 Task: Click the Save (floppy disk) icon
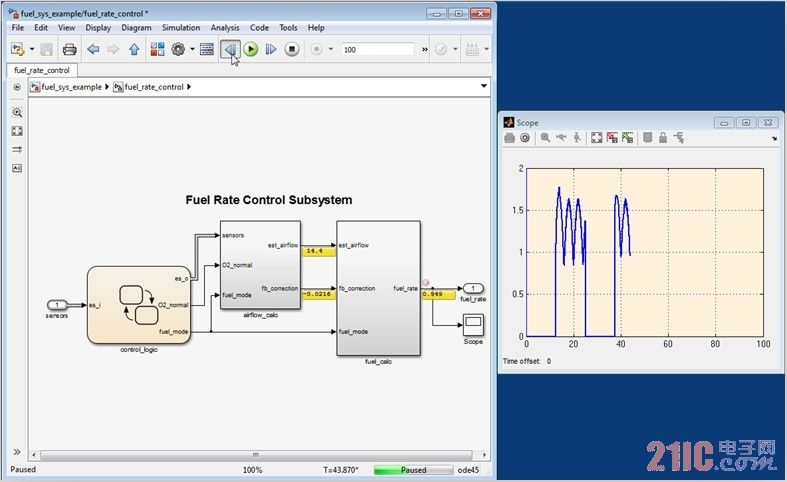pyautogui.click(x=46, y=49)
